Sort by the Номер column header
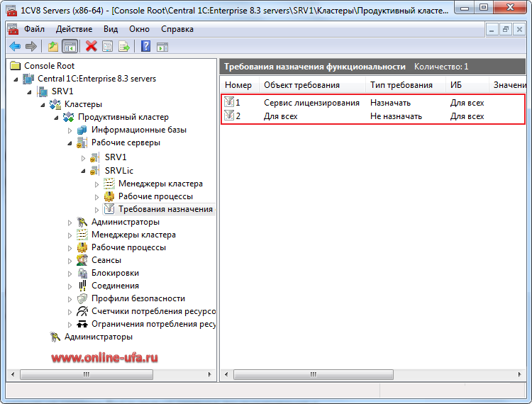Screen dimensions: 532x404 click(240, 85)
